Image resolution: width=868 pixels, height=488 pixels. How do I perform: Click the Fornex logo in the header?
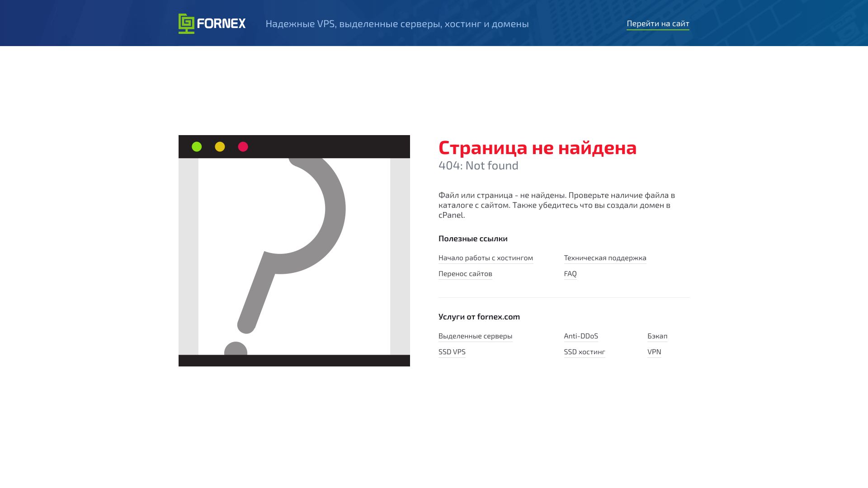[212, 23]
